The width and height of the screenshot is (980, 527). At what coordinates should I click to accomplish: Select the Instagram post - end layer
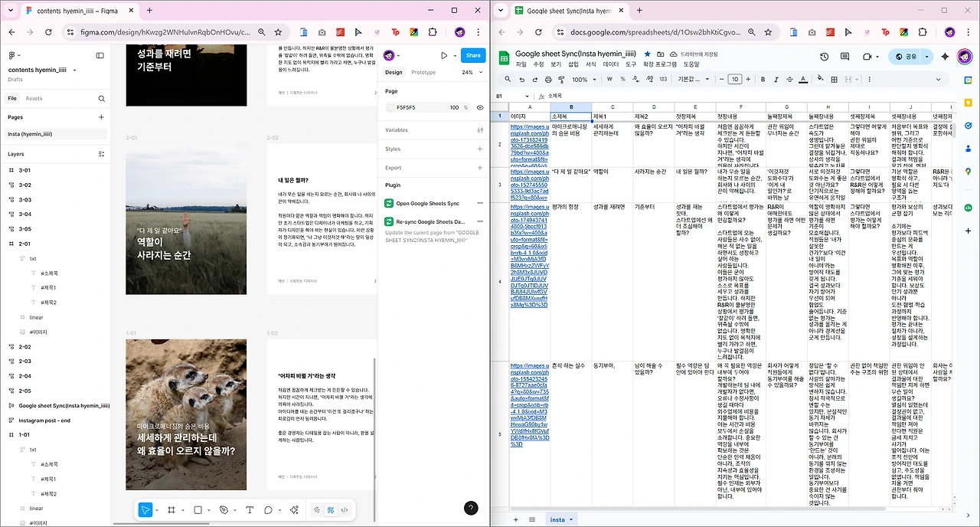coord(44,421)
